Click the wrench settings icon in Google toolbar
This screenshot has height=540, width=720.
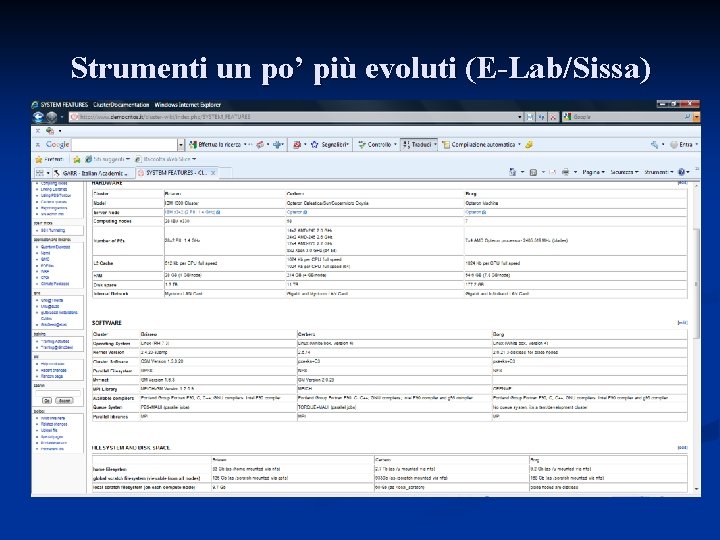(654, 145)
